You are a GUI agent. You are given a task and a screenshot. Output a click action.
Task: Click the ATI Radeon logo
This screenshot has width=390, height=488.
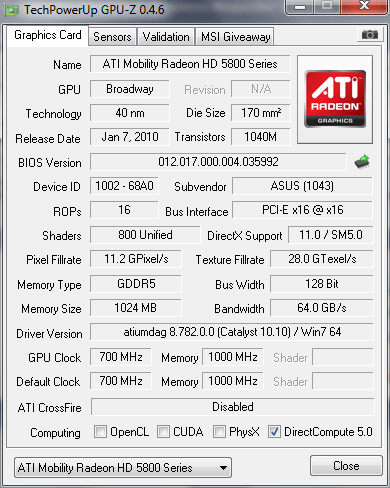pos(335,99)
